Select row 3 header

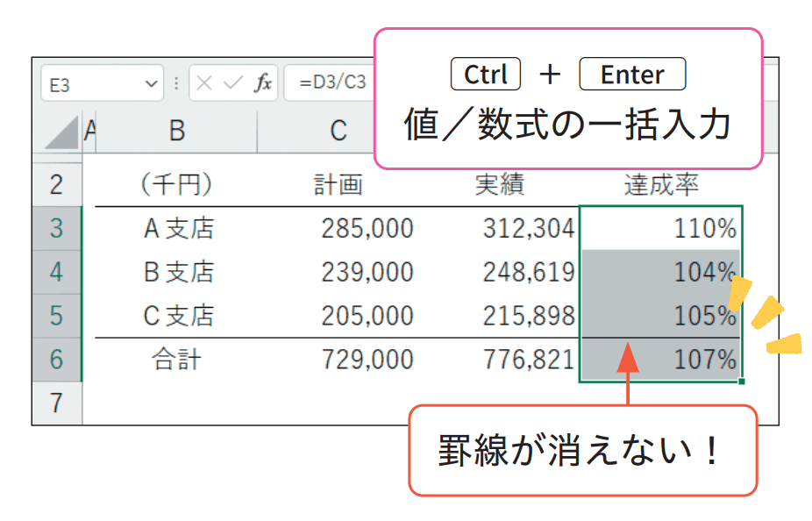(x=57, y=228)
